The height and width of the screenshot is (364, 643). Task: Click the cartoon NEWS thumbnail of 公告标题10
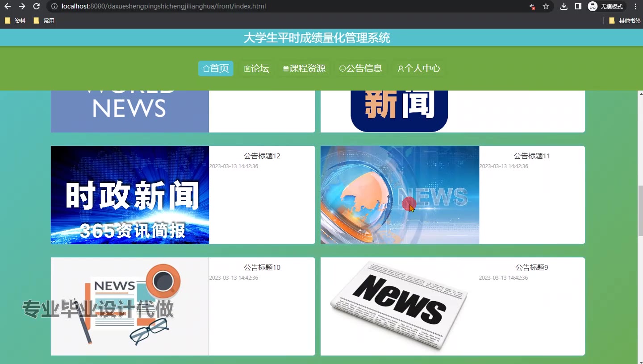130,306
